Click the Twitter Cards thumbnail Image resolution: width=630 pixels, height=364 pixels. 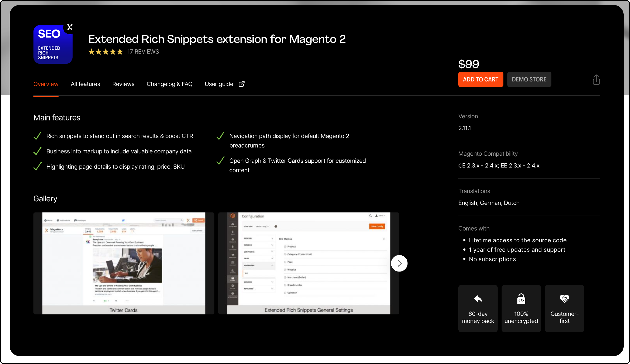point(123,263)
